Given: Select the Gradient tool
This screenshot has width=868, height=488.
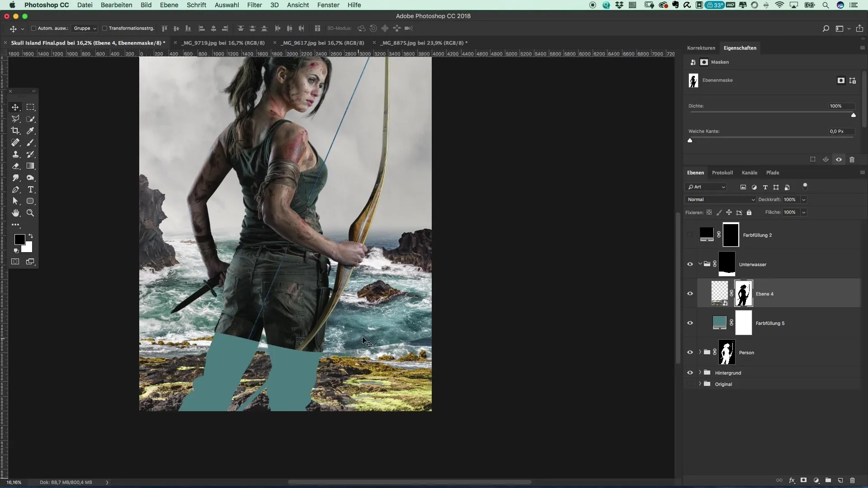Looking at the screenshot, I should pyautogui.click(x=30, y=166).
